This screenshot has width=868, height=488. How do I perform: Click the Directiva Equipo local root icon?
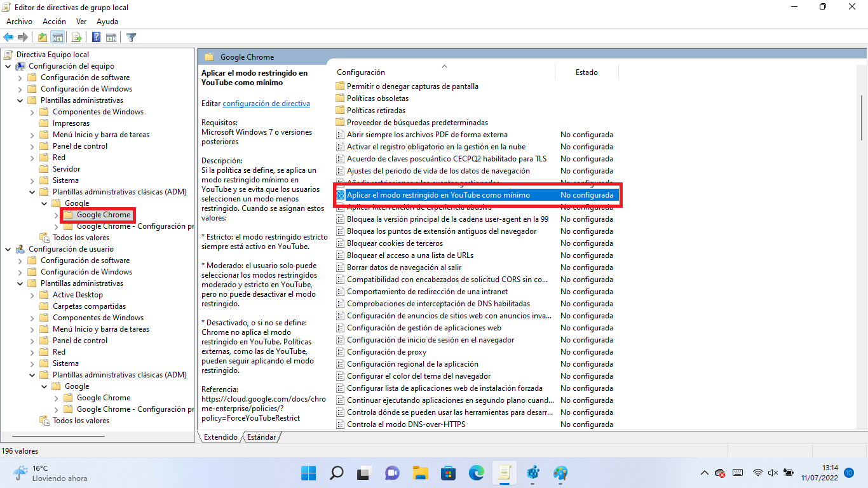point(9,55)
